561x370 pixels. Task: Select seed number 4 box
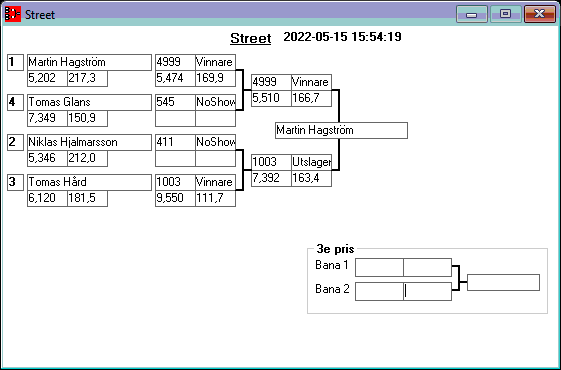pyautogui.click(x=15, y=102)
